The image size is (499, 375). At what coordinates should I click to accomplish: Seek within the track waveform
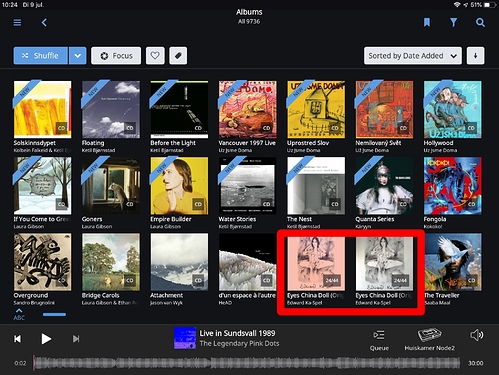pos(247,363)
